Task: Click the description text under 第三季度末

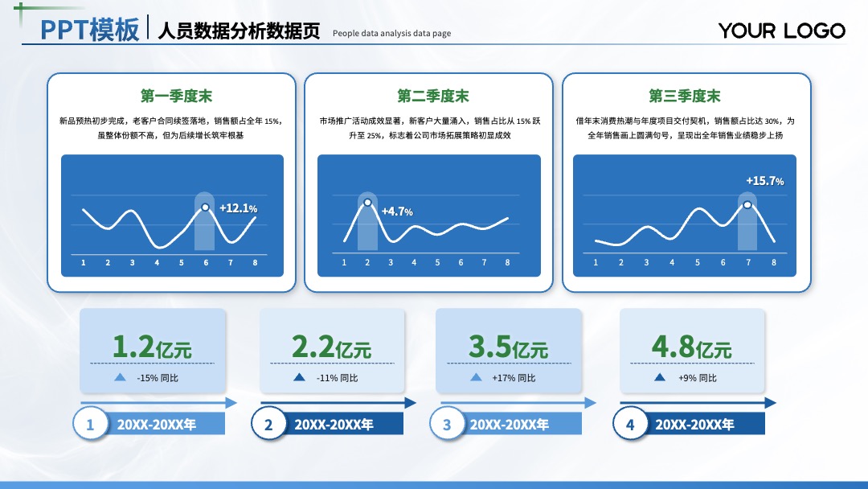Action: click(686, 128)
